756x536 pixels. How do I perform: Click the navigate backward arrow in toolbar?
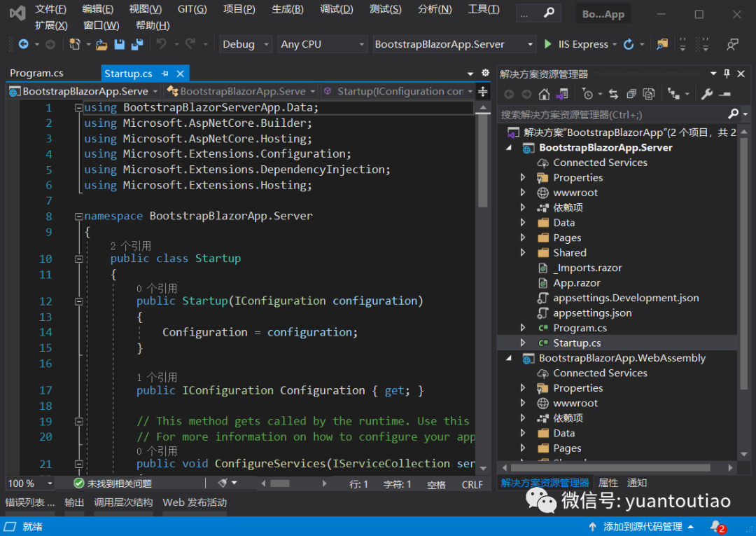point(23,44)
